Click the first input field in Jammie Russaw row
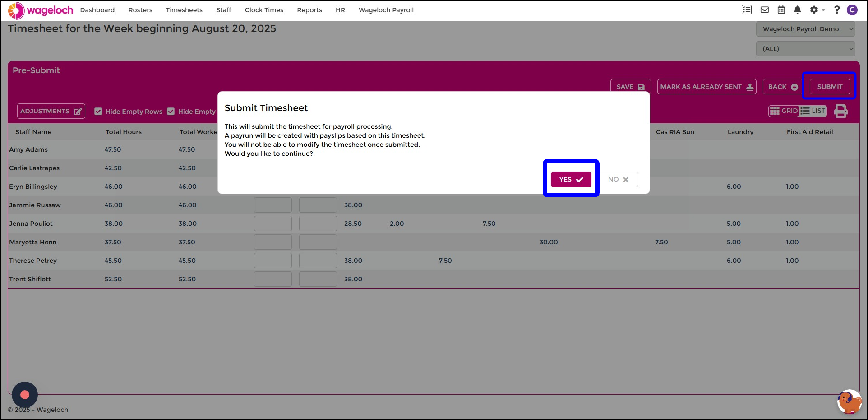The image size is (868, 420). coord(273,205)
